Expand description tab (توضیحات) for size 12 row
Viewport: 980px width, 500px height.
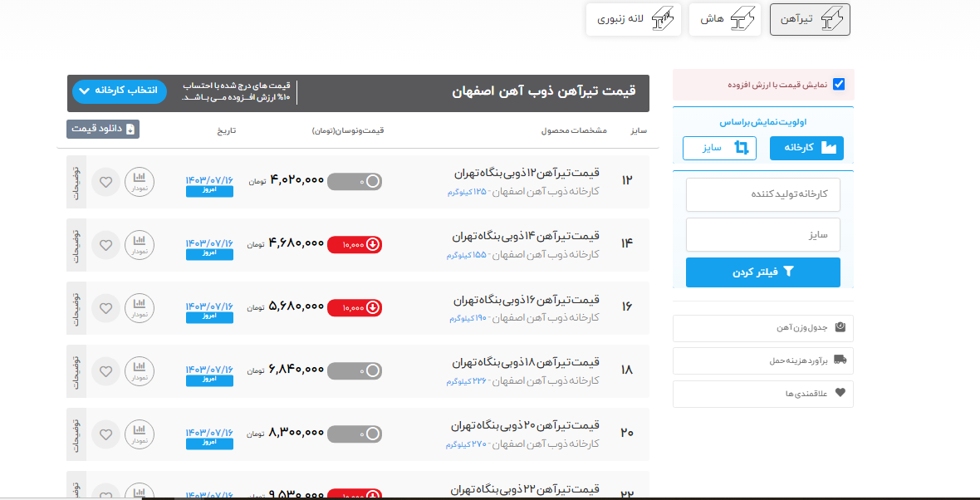tap(76, 182)
